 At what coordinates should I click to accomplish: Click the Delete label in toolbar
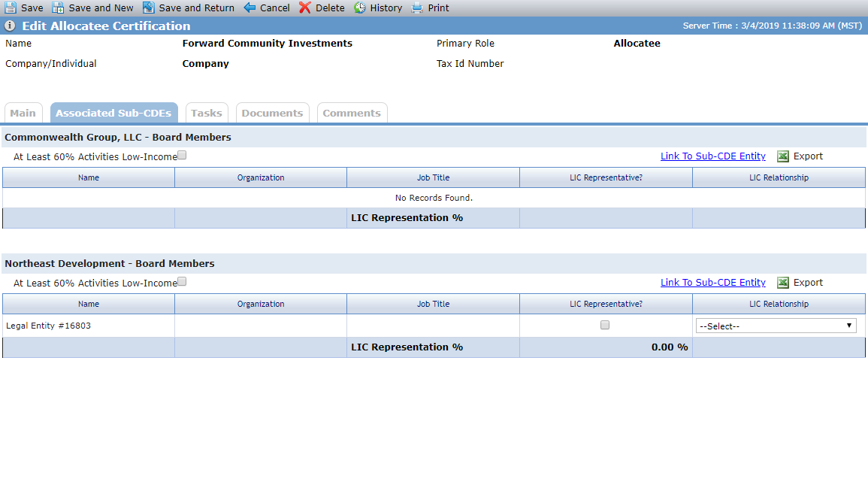[x=330, y=8]
